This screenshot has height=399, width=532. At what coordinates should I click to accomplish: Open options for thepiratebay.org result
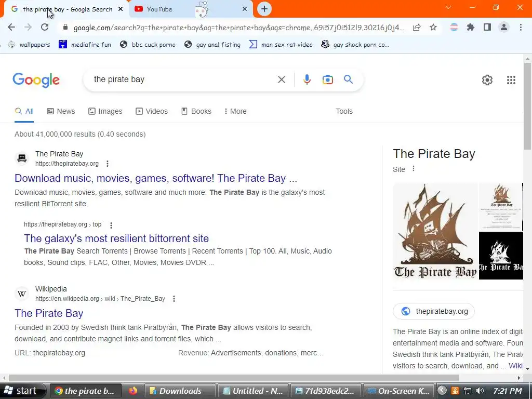(107, 164)
